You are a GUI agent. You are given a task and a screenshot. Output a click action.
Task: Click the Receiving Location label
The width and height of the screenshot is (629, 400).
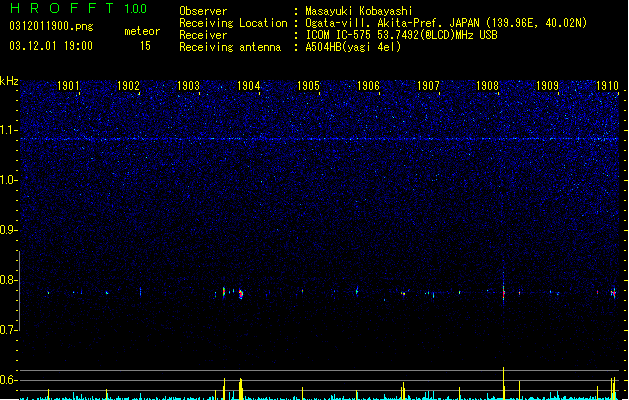[233, 23]
